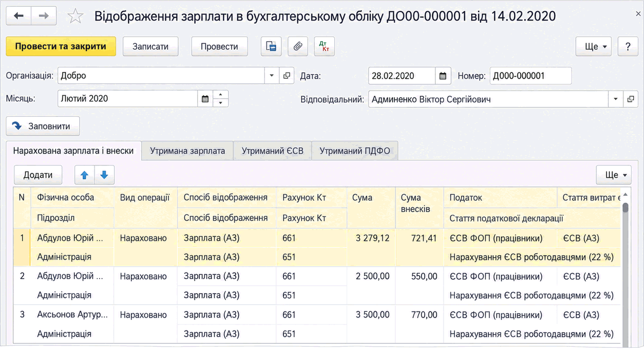Add a new row with Додати

click(38, 175)
